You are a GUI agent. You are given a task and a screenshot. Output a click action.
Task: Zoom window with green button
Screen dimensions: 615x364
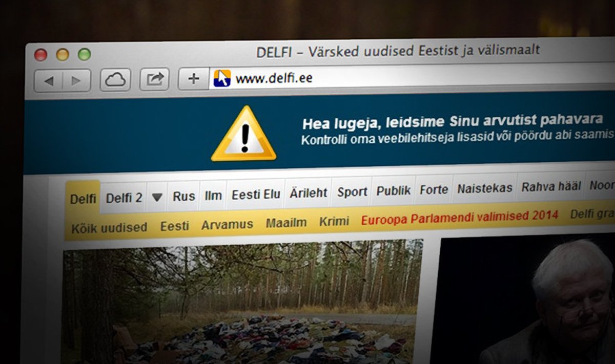pyautogui.click(x=84, y=54)
